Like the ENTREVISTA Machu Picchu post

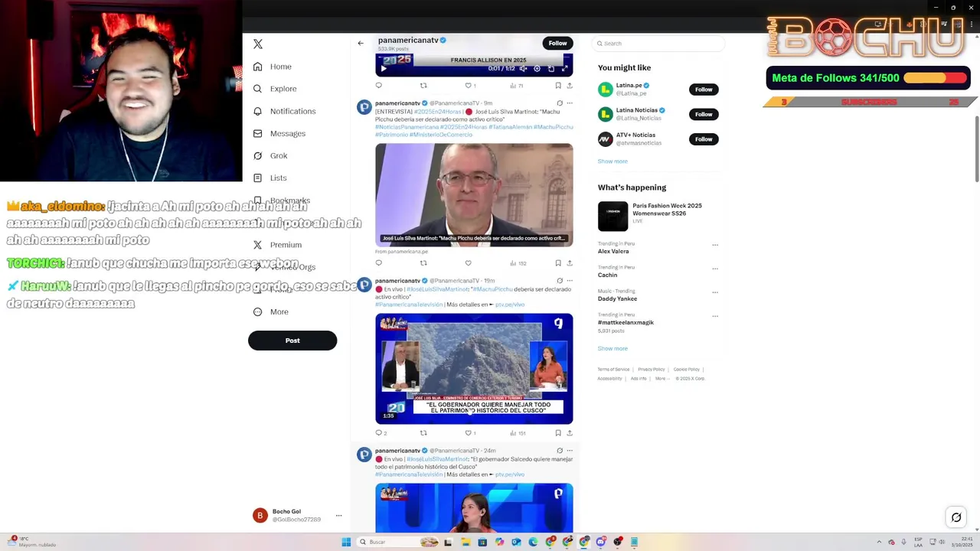469,263
